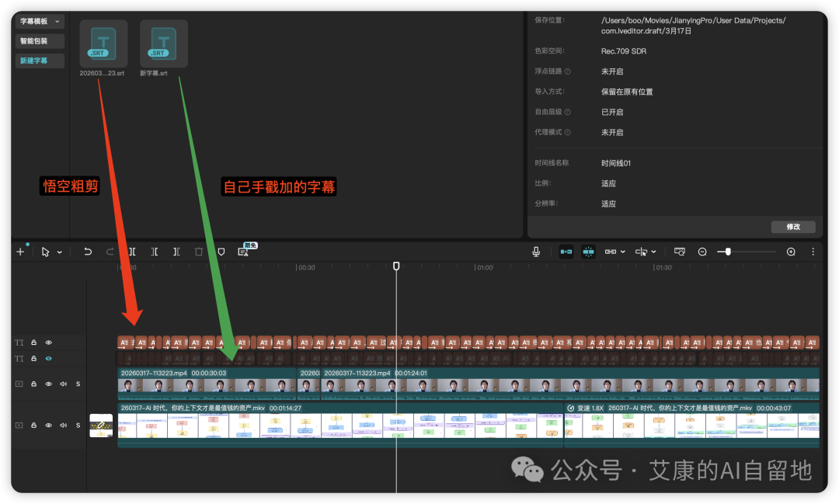
Task: Toggle the cyan eye on the second subtitle track
Action: (49, 359)
